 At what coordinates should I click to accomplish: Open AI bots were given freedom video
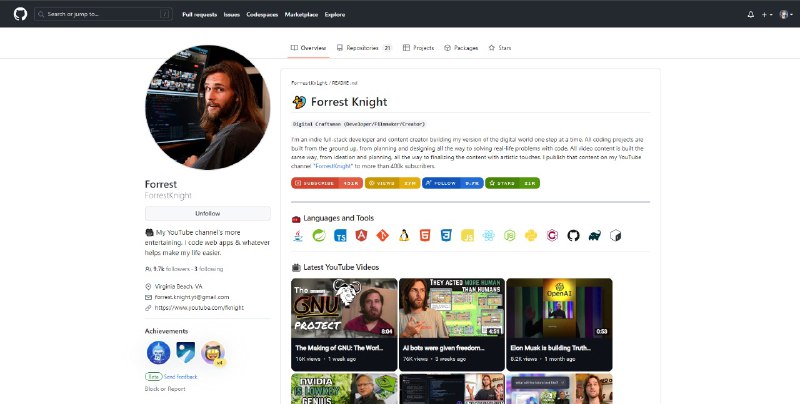[x=452, y=308]
